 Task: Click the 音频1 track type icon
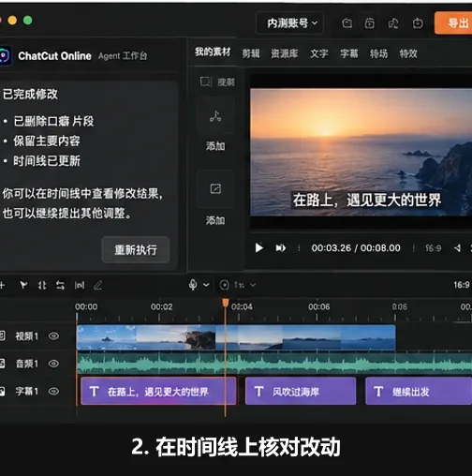(2, 364)
